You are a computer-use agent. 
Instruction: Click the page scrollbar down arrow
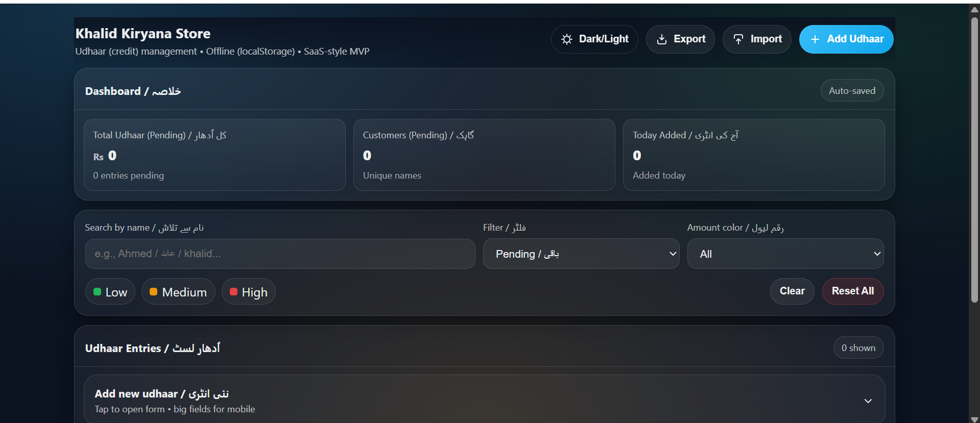point(974,419)
